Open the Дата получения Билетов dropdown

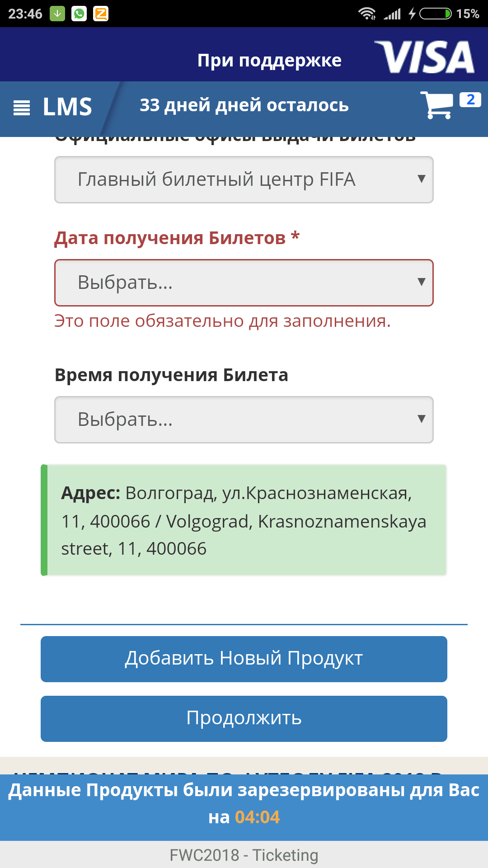[x=244, y=283]
